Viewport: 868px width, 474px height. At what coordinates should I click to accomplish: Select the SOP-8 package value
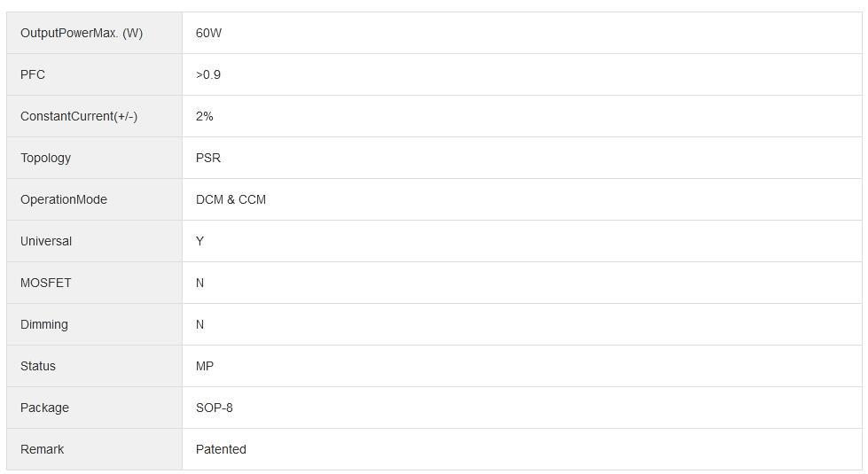pyautogui.click(x=215, y=408)
